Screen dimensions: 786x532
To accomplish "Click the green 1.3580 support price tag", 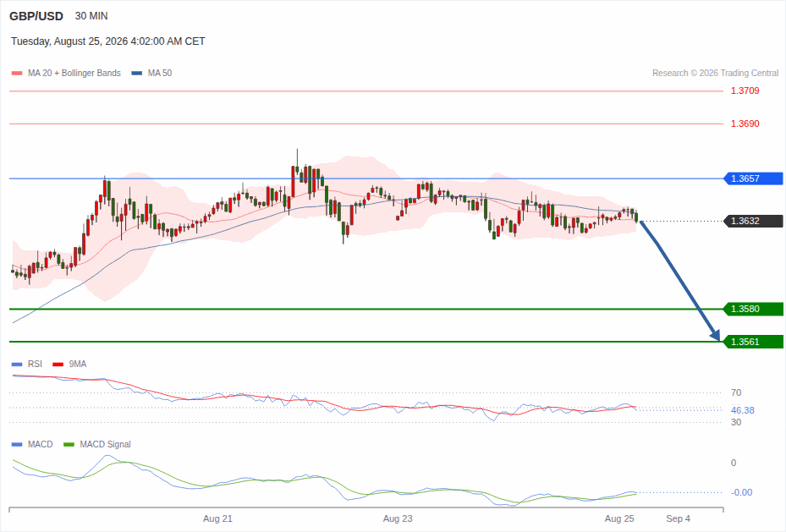I will click(753, 309).
